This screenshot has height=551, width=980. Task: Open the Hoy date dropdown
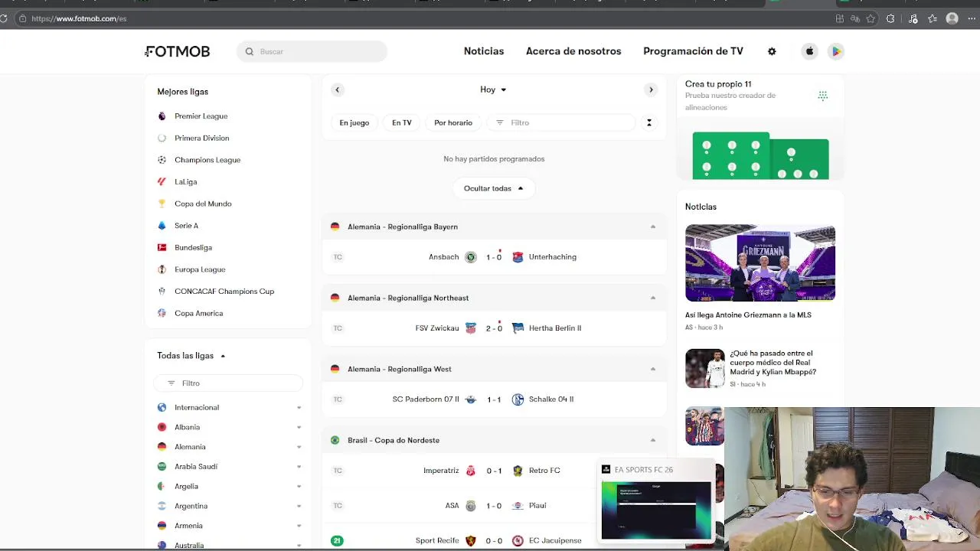click(493, 90)
